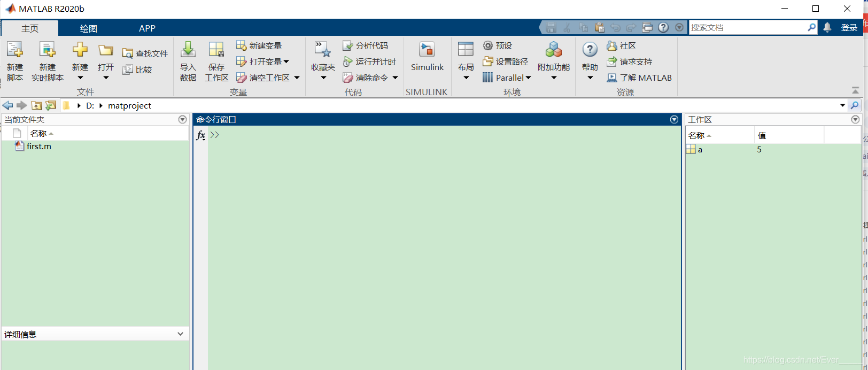The height and width of the screenshot is (370, 868).
Task: Click the 帮助 (Help) question mark icon
Action: click(590, 50)
